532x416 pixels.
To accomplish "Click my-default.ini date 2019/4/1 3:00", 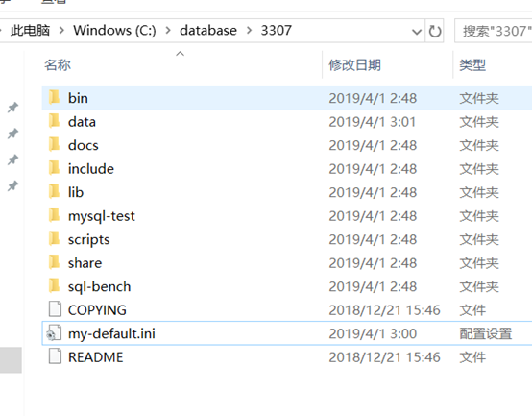I will point(373,333).
